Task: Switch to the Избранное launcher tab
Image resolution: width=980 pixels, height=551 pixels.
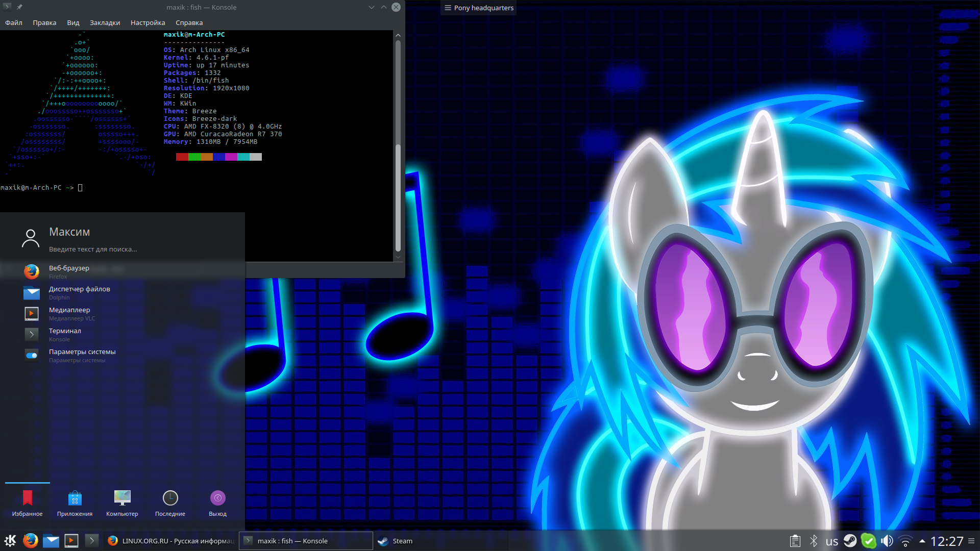Action: pyautogui.click(x=28, y=503)
